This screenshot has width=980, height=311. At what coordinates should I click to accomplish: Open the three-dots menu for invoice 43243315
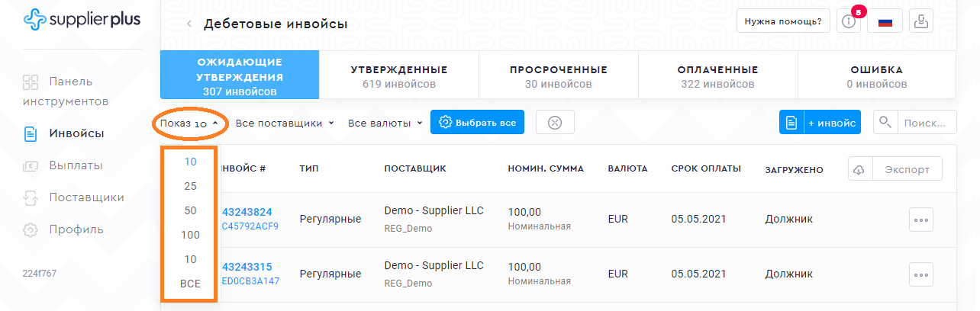920,274
